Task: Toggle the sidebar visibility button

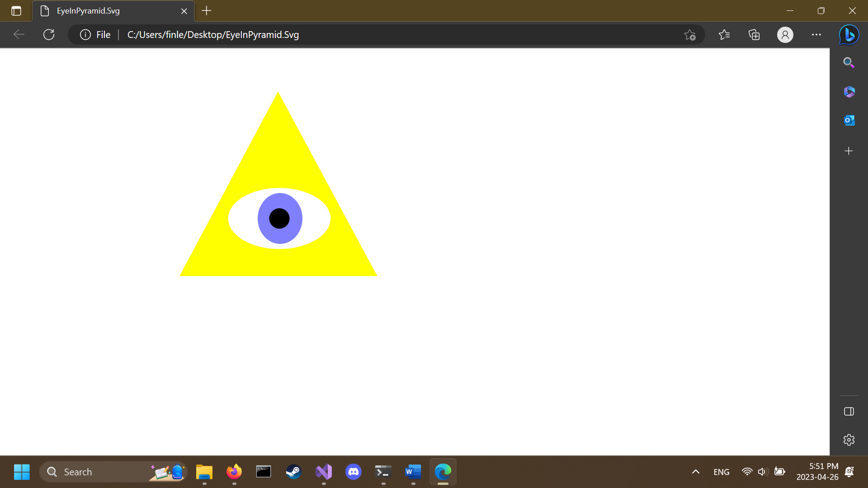Action: [x=849, y=411]
